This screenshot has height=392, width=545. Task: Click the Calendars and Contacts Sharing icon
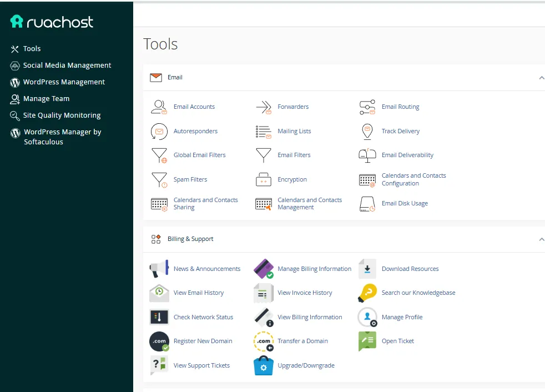pos(159,204)
